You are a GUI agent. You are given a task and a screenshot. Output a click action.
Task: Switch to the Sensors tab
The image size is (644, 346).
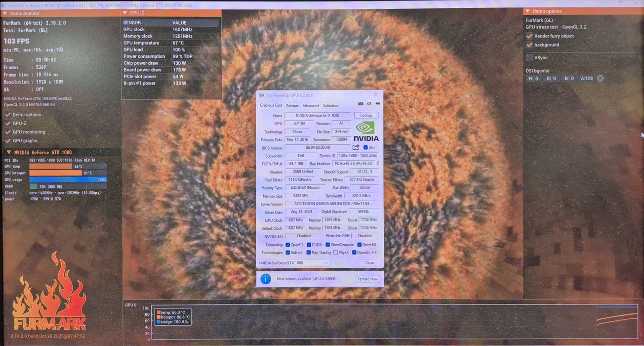point(292,106)
